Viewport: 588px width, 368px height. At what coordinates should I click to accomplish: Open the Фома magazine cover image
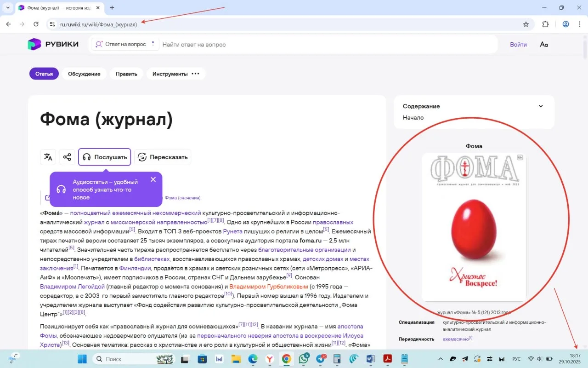tap(474, 227)
